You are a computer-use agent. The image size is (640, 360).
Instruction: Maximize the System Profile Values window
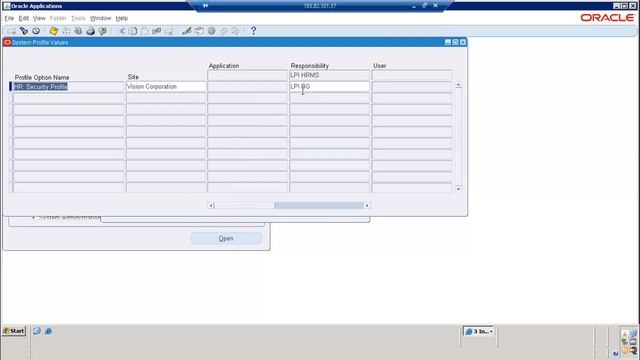455,42
